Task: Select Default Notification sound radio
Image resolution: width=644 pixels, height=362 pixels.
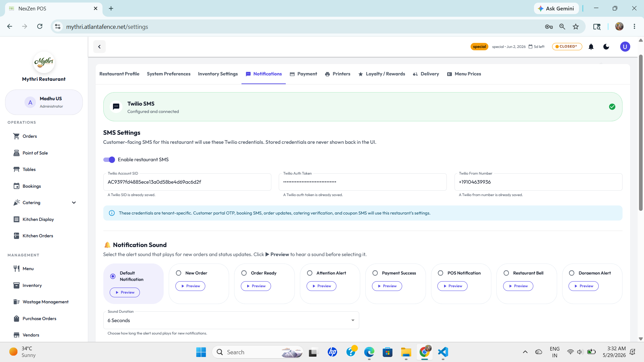Action: pos(113,276)
